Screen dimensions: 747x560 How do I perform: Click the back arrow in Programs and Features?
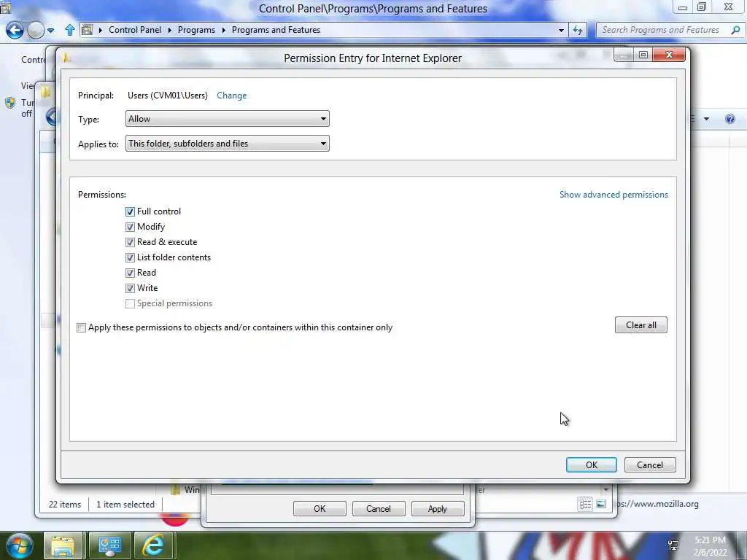pyautogui.click(x=15, y=31)
